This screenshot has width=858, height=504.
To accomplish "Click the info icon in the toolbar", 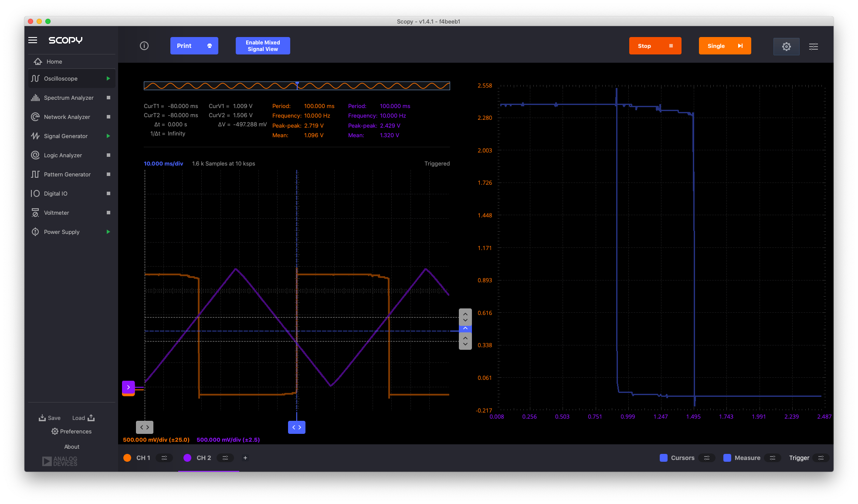I will tap(144, 46).
